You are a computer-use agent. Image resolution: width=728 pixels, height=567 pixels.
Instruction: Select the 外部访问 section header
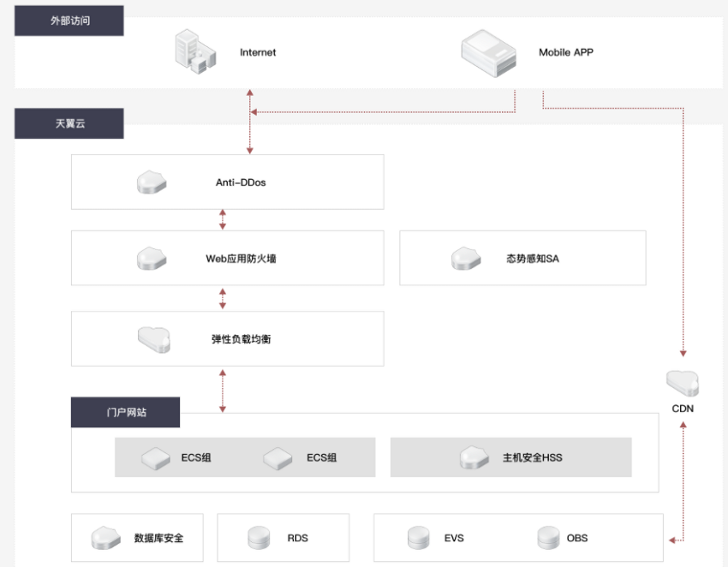click(x=69, y=21)
